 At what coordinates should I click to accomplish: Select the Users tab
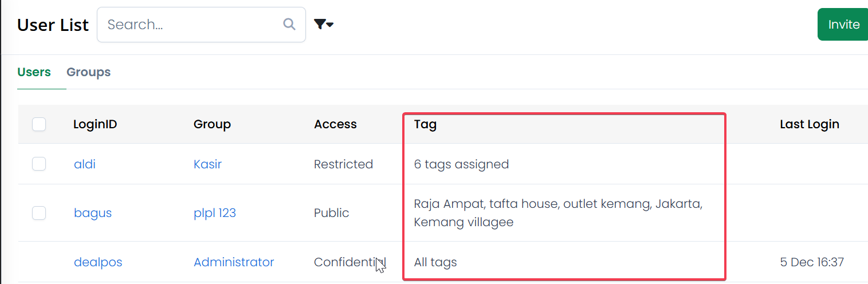[34, 72]
